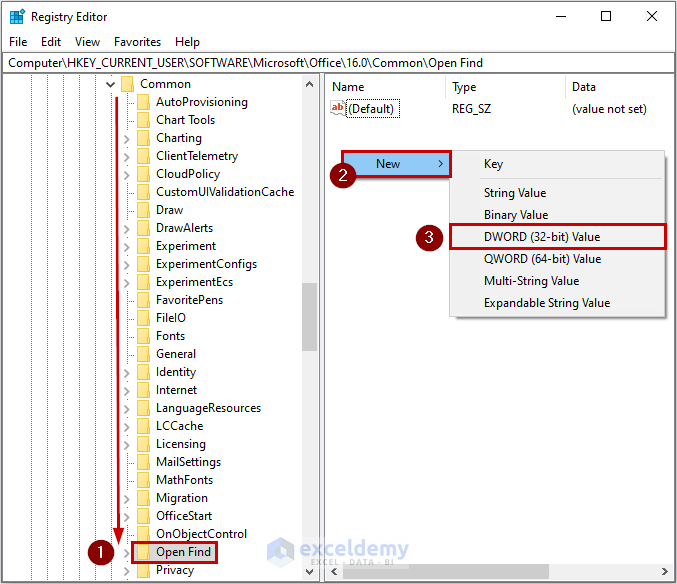Image resolution: width=677 pixels, height=584 pixels.
Task: Choose String Value in submenu
Action: 557,193
